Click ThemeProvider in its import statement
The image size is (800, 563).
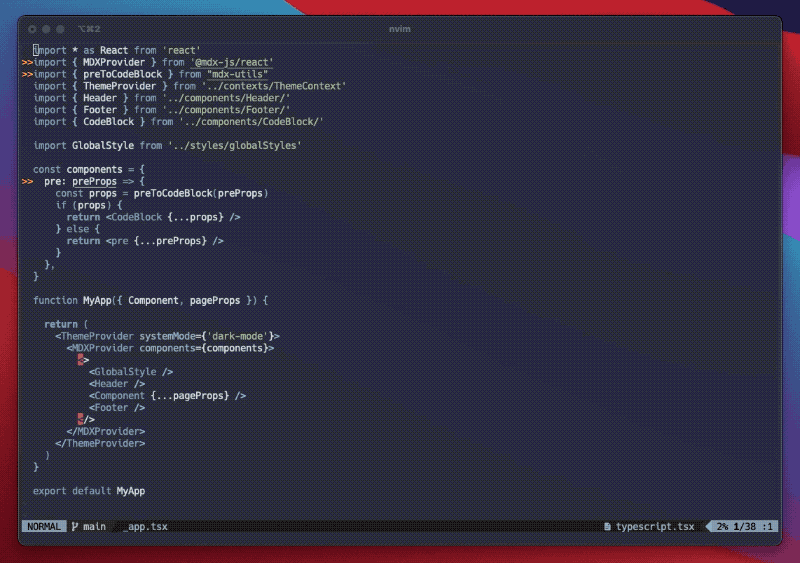[x=119, y=86]
